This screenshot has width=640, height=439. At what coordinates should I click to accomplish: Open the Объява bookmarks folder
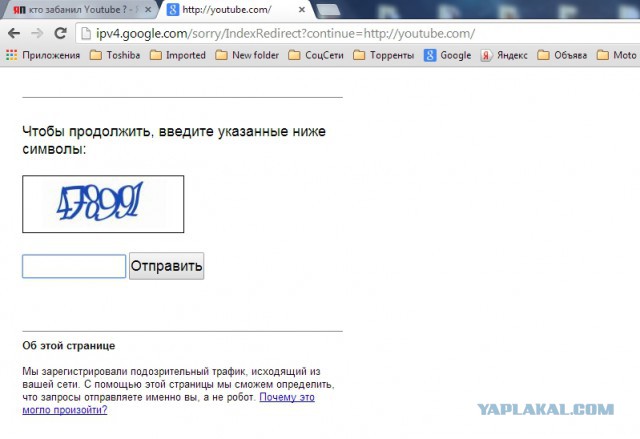(x=562, y=55)
